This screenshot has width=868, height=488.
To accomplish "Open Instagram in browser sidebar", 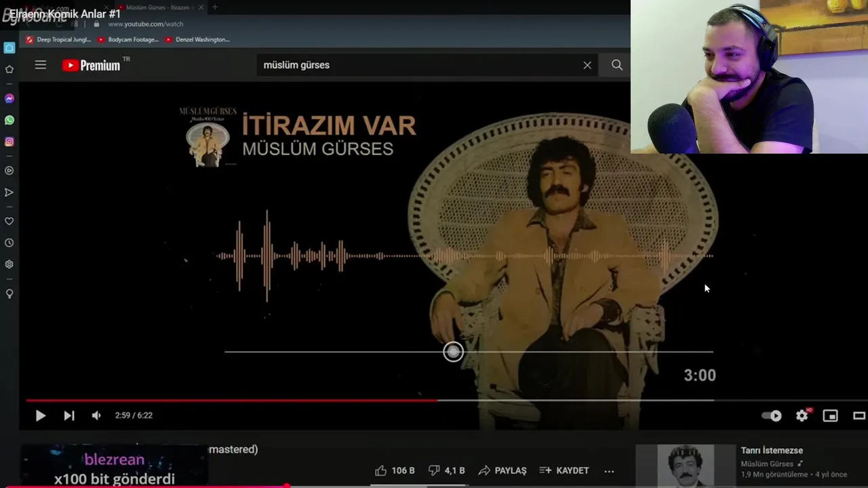I will coord(9,142).
